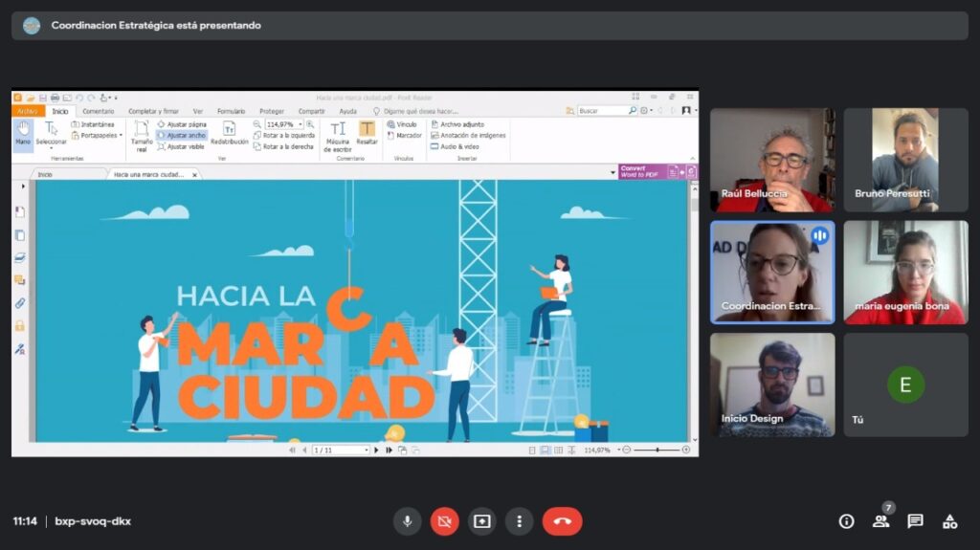This screenshot has width=980, height=550.
Task: Switch to the Comentario ribbon tab
Action: click(99, 111)
